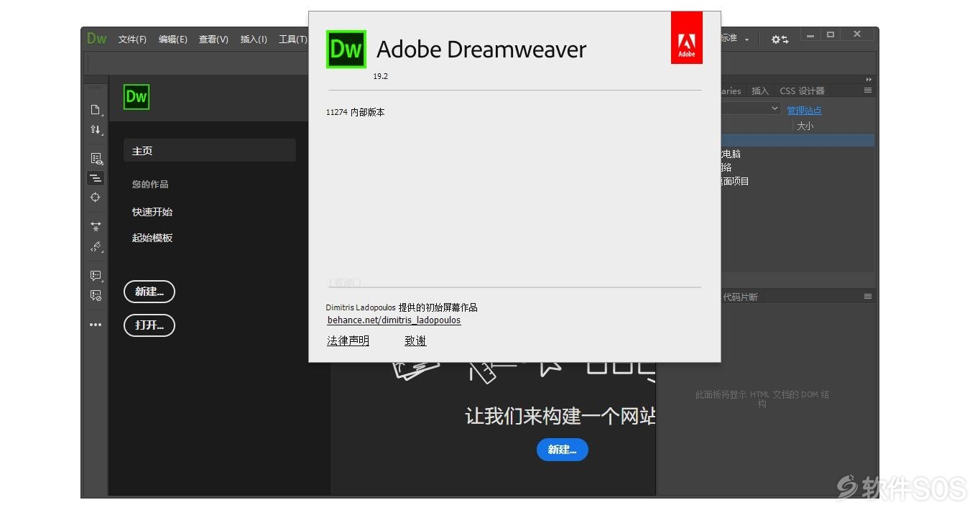Open the 文件(F) menu
The width and height of the screenshot is (980, 510).
click(x=132, y=40)
